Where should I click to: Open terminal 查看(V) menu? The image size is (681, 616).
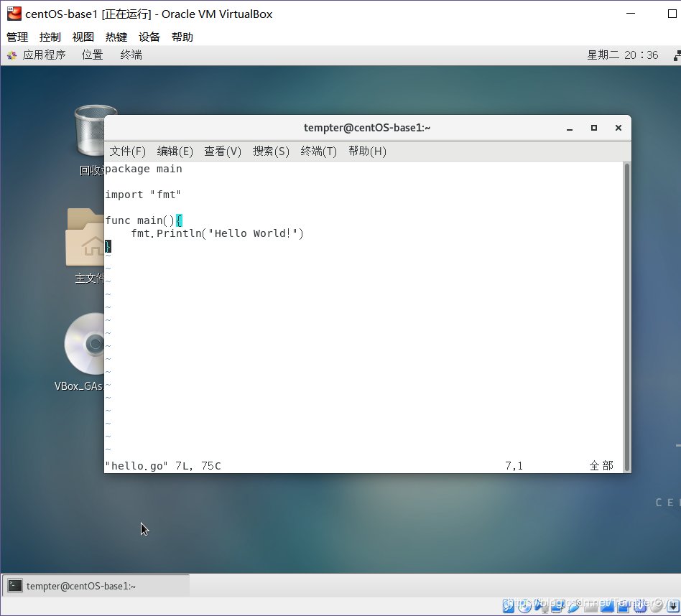pyautogui.click(x=223, y=151)
